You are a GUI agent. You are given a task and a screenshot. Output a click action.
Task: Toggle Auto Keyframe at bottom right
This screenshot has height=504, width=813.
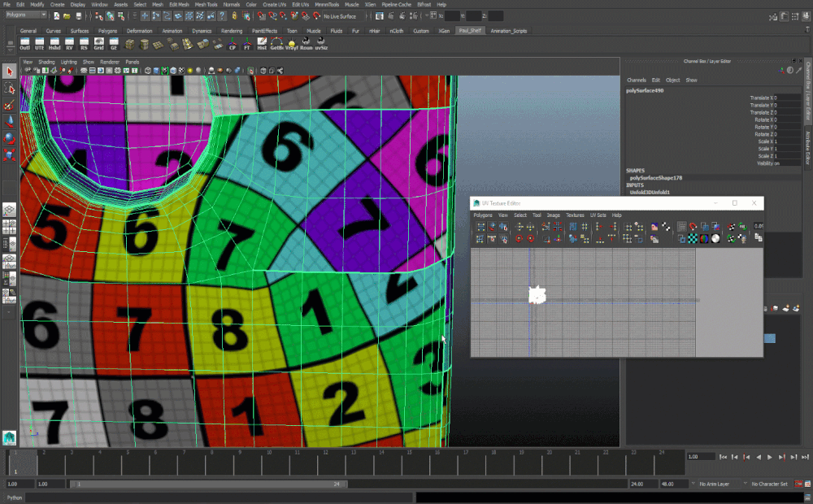click(798, 483)
